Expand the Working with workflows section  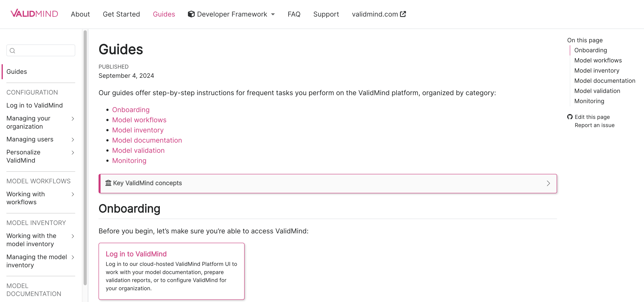click(x=73, y=194)
